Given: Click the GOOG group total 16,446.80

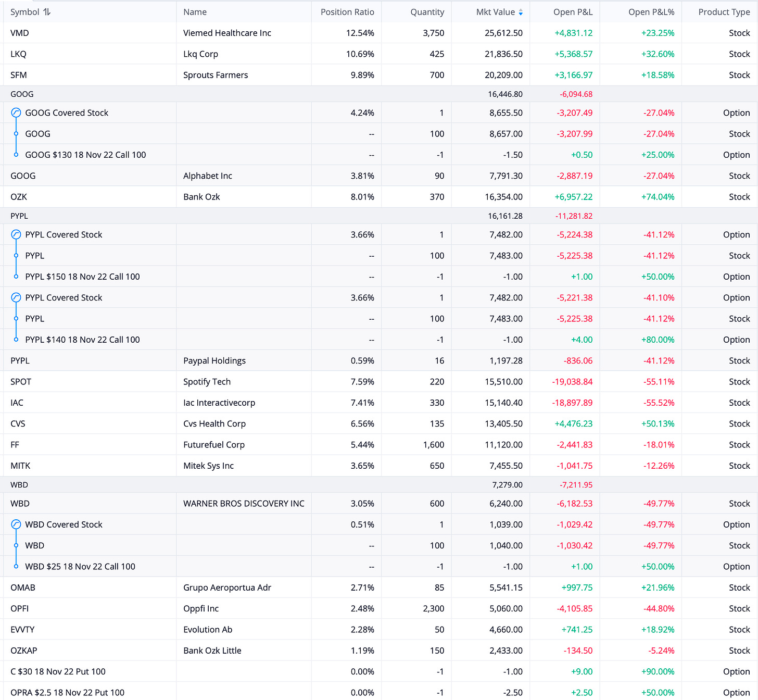Looking at the screenshot, I should point(505,94).
